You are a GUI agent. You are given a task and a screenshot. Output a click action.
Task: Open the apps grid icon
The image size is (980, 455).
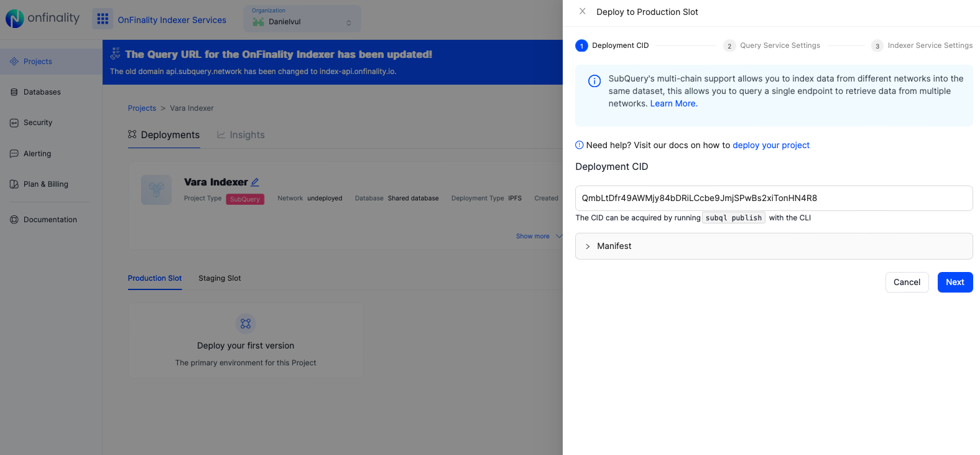pyautogui.click(x=103, y=19)
